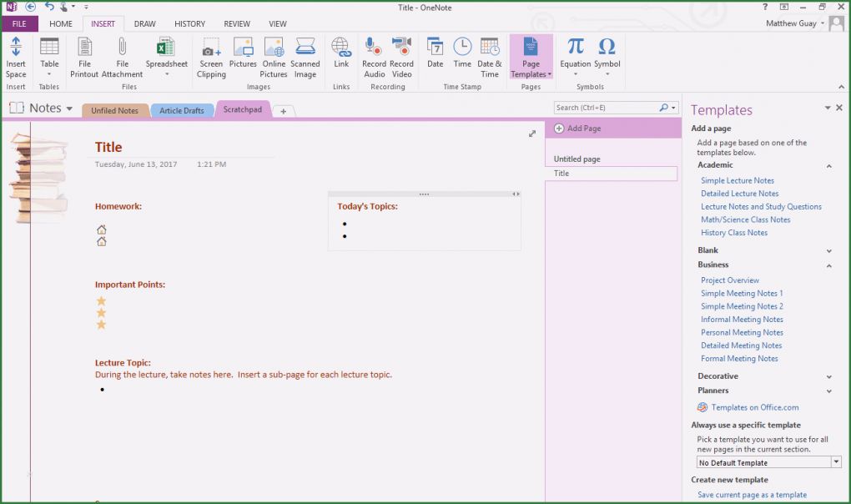Click the File Attachment paperclip icon
This screenshot has width=851, height=504.
point(122,48)
